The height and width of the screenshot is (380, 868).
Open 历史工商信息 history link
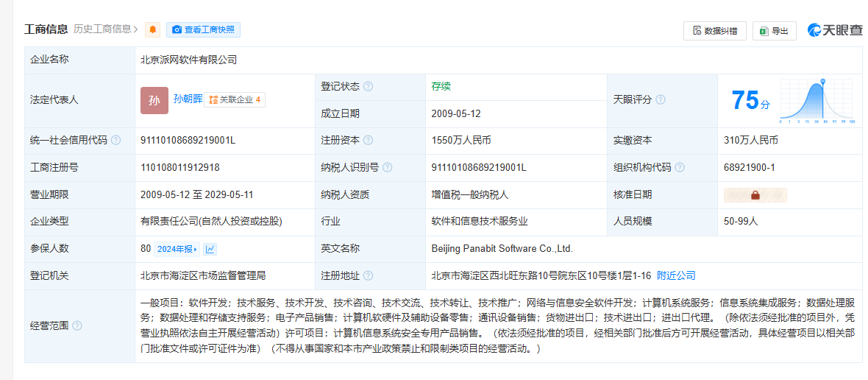pyautogui.click(x=106, y=29)
